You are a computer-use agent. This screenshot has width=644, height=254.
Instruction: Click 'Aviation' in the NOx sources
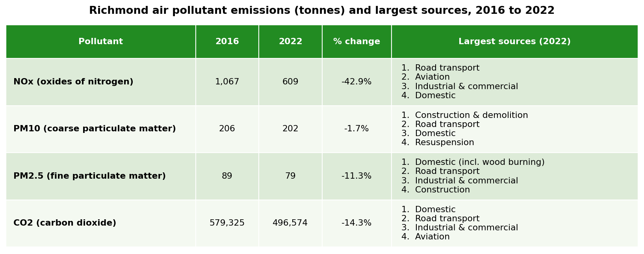(432, 77)
